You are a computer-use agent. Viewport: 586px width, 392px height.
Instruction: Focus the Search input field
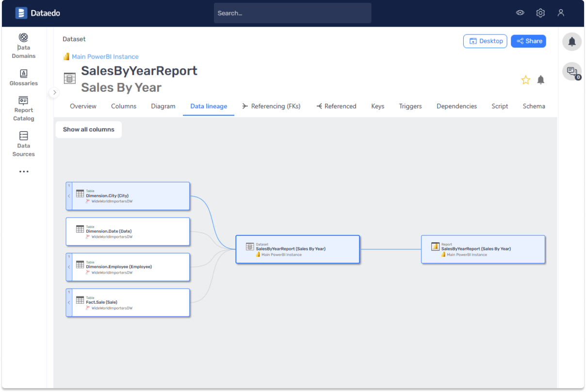293,13
